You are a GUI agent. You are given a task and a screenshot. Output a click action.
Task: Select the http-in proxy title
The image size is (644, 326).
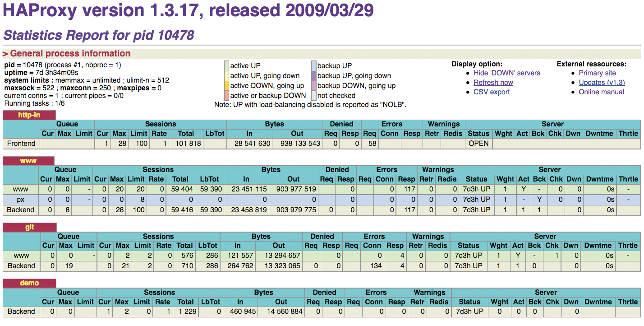tap(29, 115)
